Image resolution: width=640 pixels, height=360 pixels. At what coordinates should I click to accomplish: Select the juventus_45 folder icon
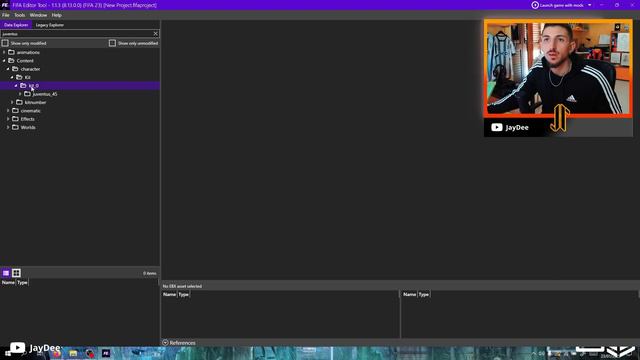pos(27,94)
